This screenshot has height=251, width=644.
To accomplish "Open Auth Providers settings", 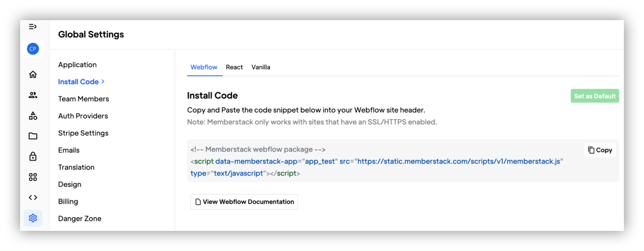I will pos(83,116).
